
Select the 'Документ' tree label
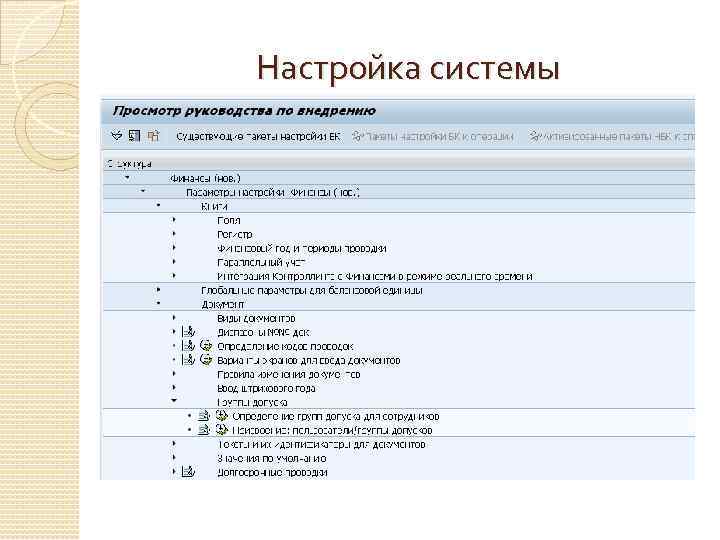(223, 304)
